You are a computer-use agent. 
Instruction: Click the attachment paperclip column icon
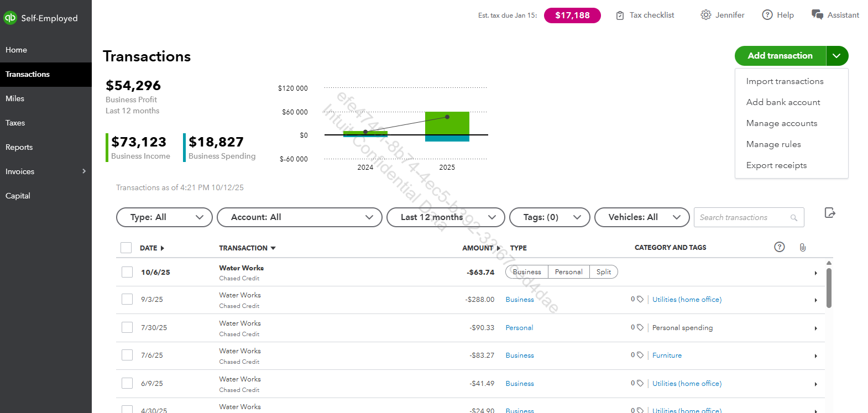tap(802, 247)
